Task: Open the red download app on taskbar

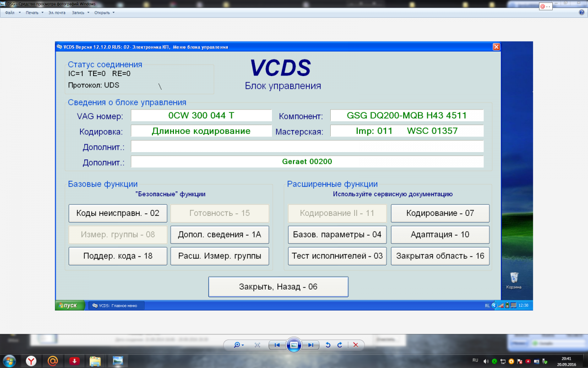Action: click(74, 361)
